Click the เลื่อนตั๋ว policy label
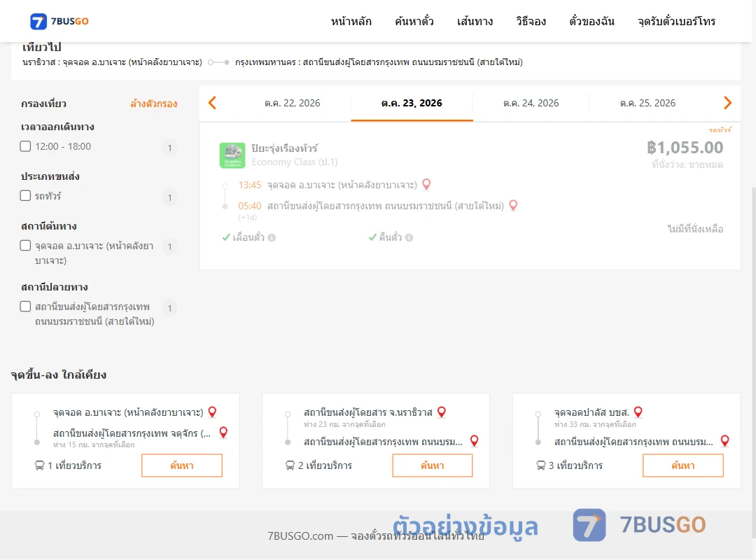 [x=248, y=237]
